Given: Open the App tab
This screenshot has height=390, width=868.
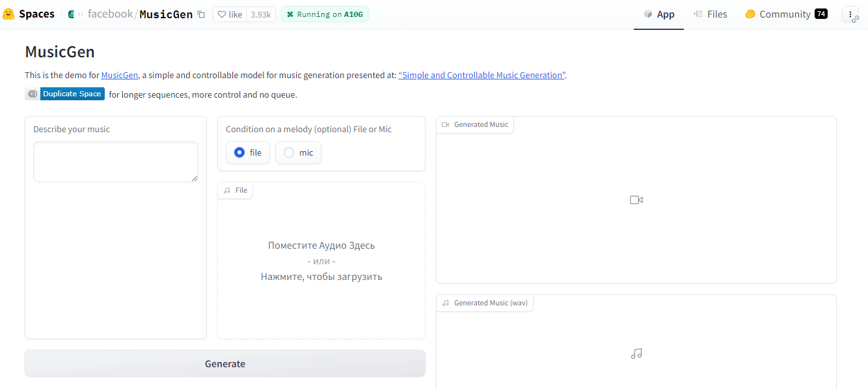Looking at the screenshot, I should [x=658, y=14].
